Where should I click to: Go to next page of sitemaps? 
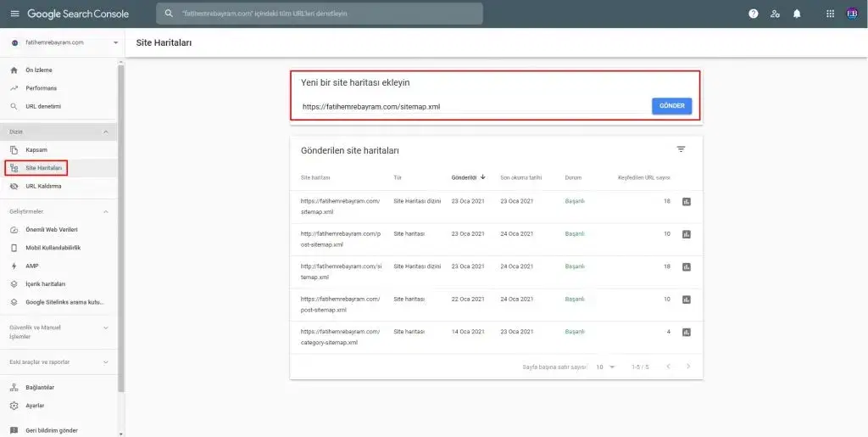click(x=688, y=367)
